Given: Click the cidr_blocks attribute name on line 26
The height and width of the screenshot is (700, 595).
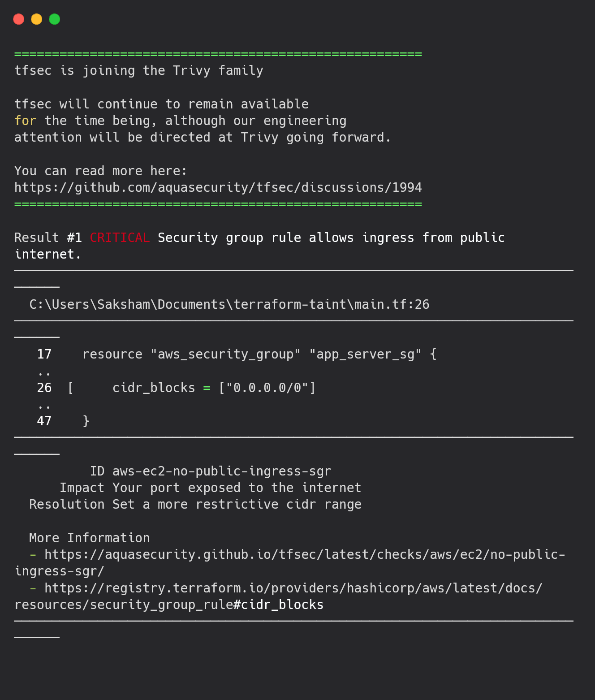Looking at the screenshot, I should pyautogui.click(x=154, y=388).
